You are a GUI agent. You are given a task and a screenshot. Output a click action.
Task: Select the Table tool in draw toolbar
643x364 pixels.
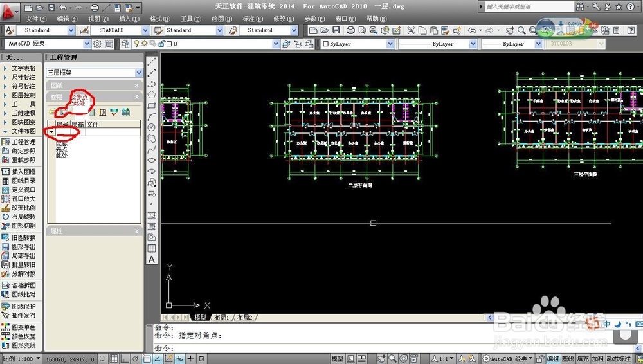point(151,248)
